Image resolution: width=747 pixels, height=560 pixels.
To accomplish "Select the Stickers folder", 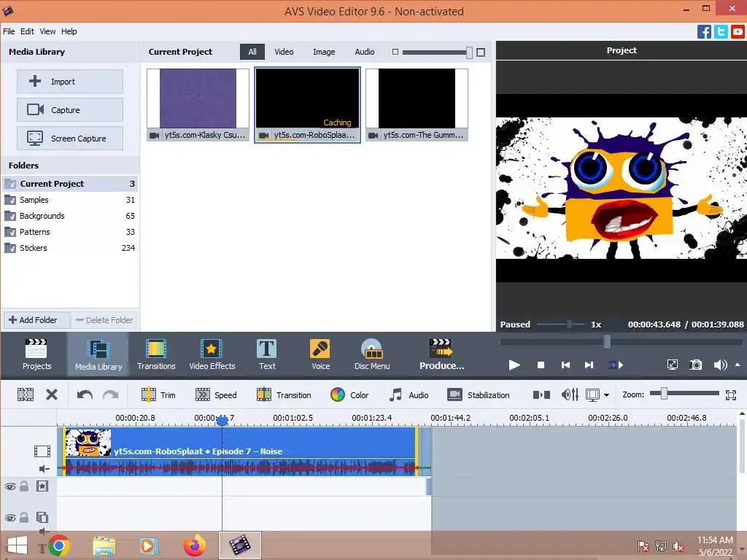I will coord(70,248).
